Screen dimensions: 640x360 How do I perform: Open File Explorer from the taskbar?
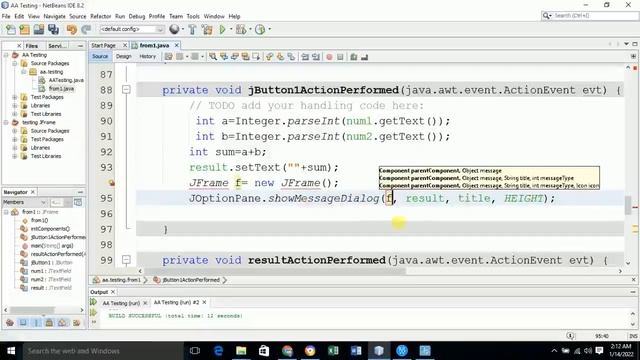pyautogui.click(x=241, y=351)
